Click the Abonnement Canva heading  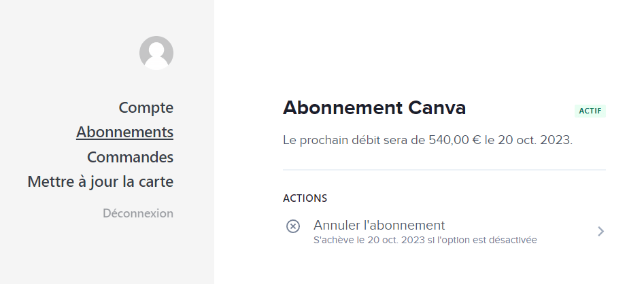pyautogui.click(x=374, y=108)
